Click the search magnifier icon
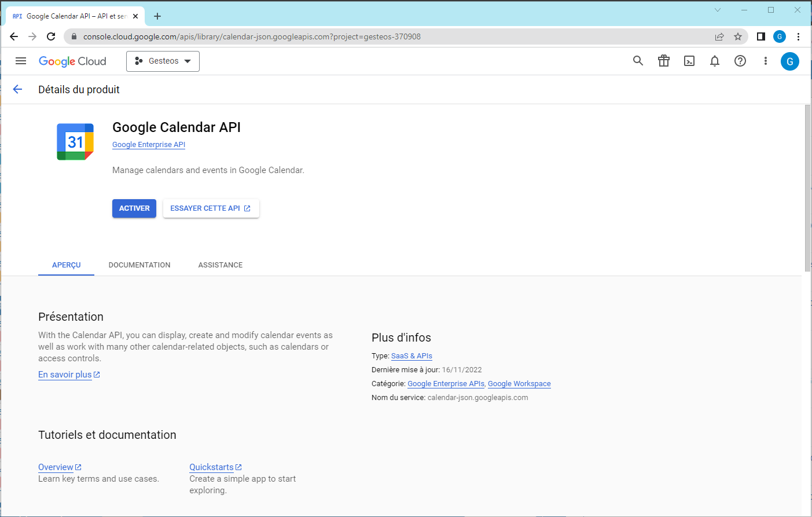 pyautogui.click(x=638, y=61)
